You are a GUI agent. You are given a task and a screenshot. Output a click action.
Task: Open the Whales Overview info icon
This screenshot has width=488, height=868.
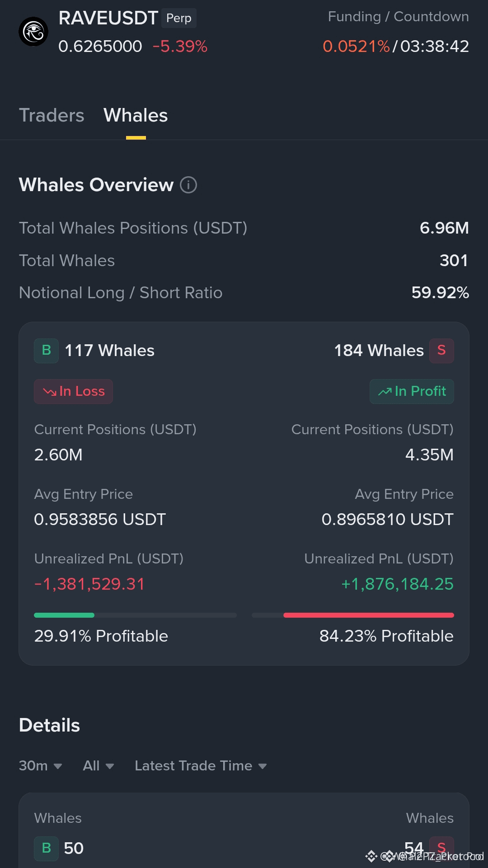[188, 185]
